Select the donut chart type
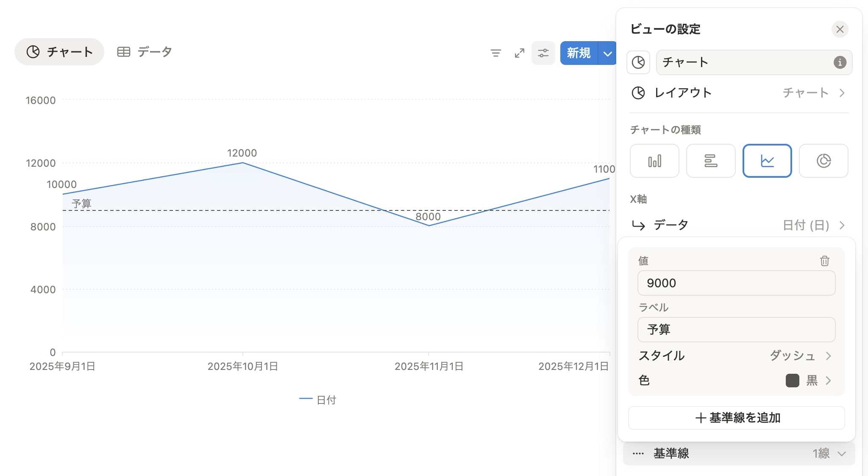868x476 pixels. [x=823, y=161]
